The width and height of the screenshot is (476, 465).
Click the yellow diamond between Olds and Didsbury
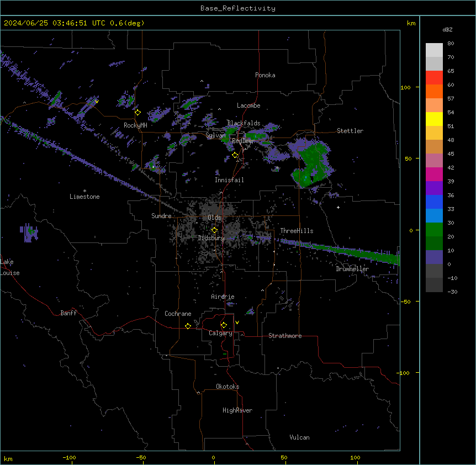tap(214, 230)
